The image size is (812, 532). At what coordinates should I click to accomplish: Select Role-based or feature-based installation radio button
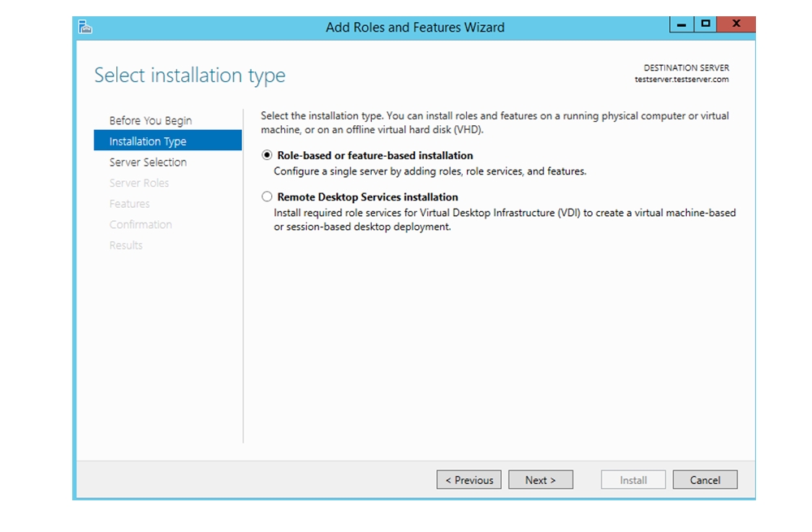pos(267,155)
